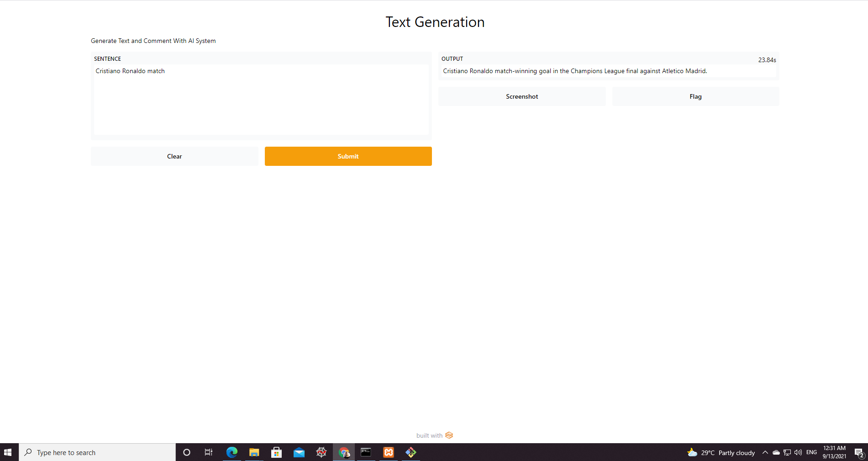Launch Microsoft Edge from the taskbar
Screen dimensions: 868x461
tap(232, 452)
